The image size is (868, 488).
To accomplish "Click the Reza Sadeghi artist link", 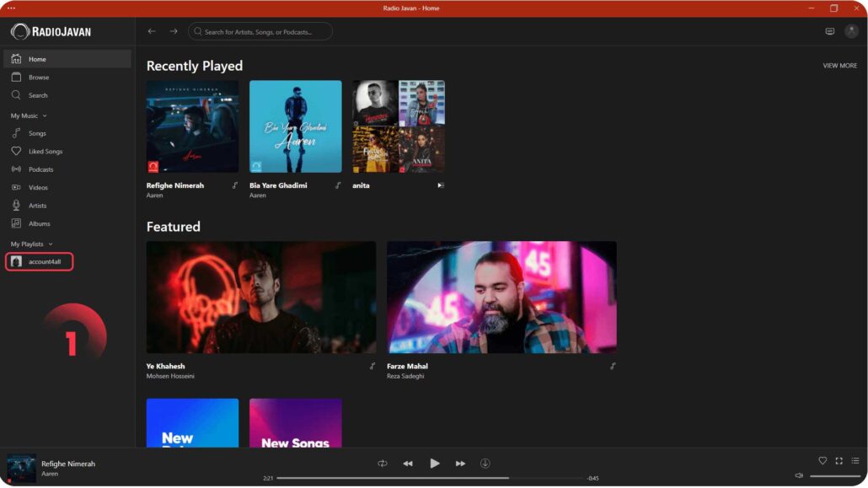I will (405, 376).
